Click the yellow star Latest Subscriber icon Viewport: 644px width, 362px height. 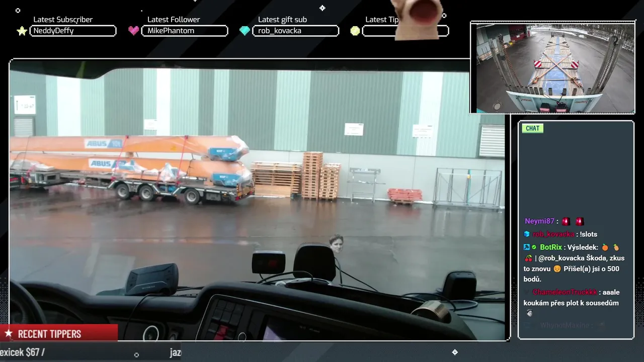[22, 31]
